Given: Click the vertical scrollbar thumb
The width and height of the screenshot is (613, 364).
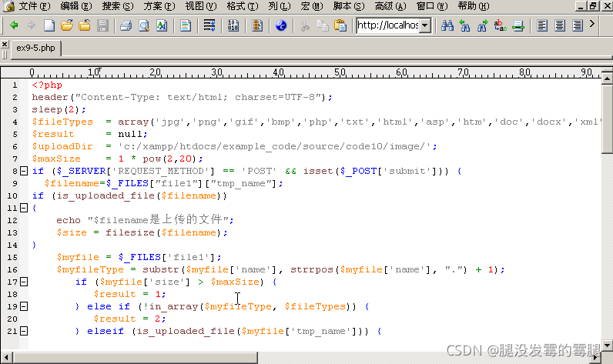Looking at the screenshot, I should tap(607, 119).
